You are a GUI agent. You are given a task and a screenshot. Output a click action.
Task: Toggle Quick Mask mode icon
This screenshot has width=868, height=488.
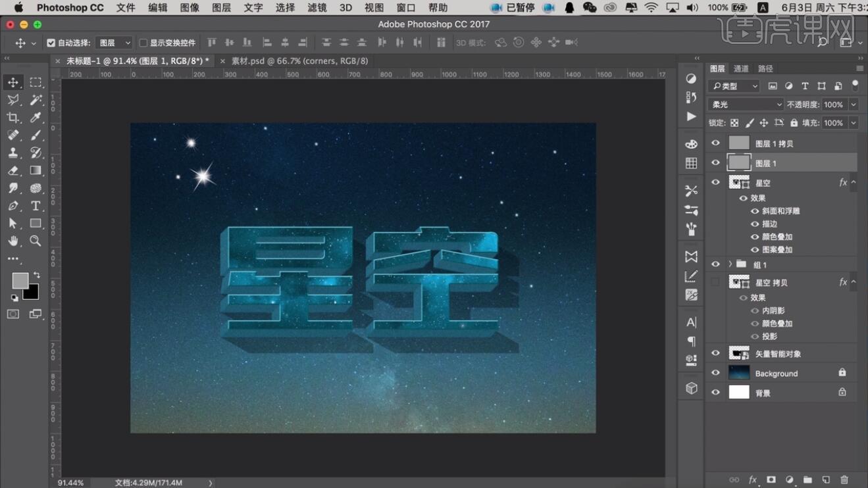click(13, 314)
